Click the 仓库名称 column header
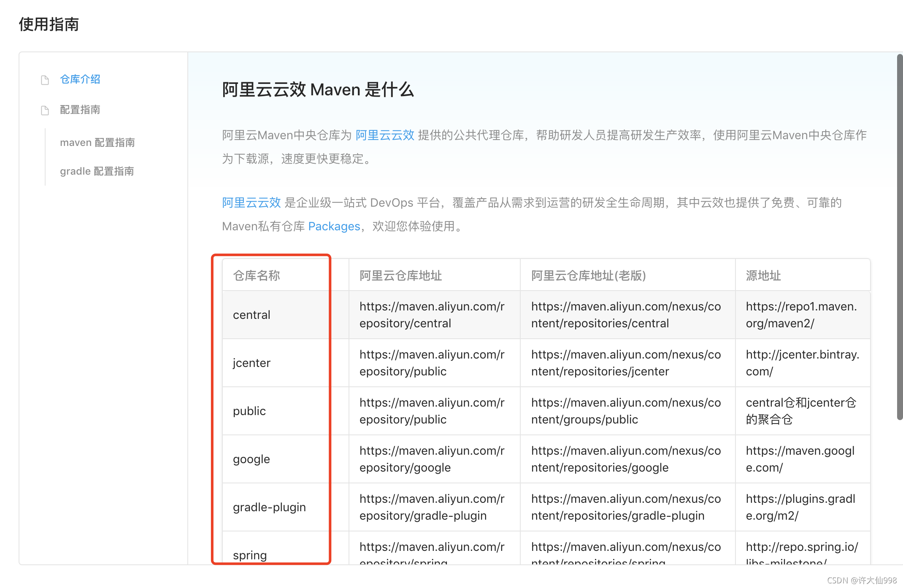Viewport: 903px width, 588px height. [257, 275]
